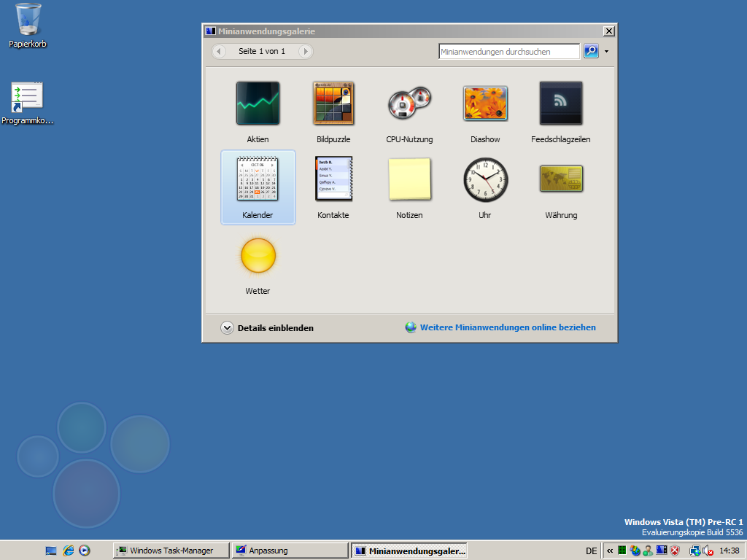Open the search options dropdown arrow
The width and height of the screenshot is (747, 560).
(x=606, y=52)
